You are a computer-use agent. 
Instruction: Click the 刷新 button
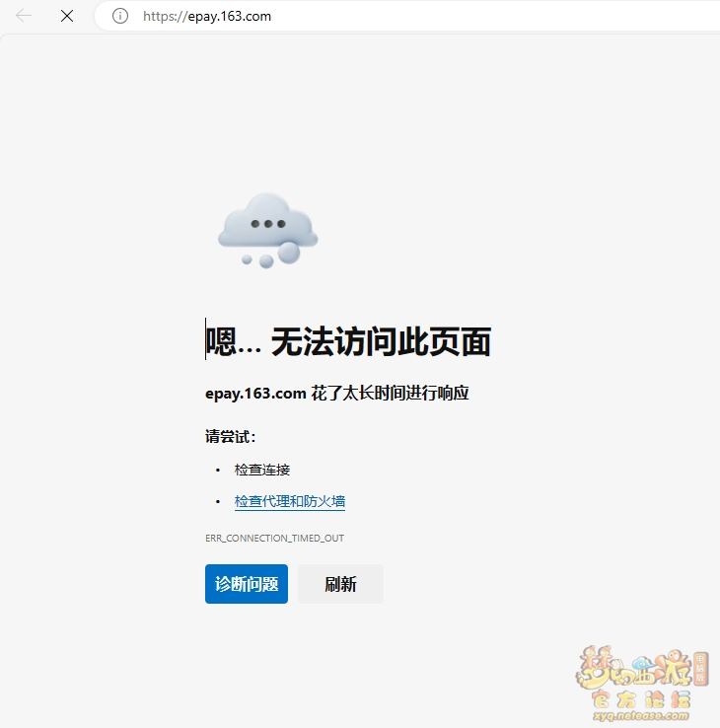coord(340,584)
